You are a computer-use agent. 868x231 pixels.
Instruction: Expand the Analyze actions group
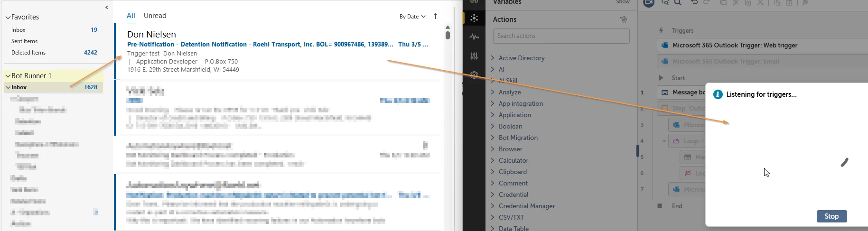[492, 92]
